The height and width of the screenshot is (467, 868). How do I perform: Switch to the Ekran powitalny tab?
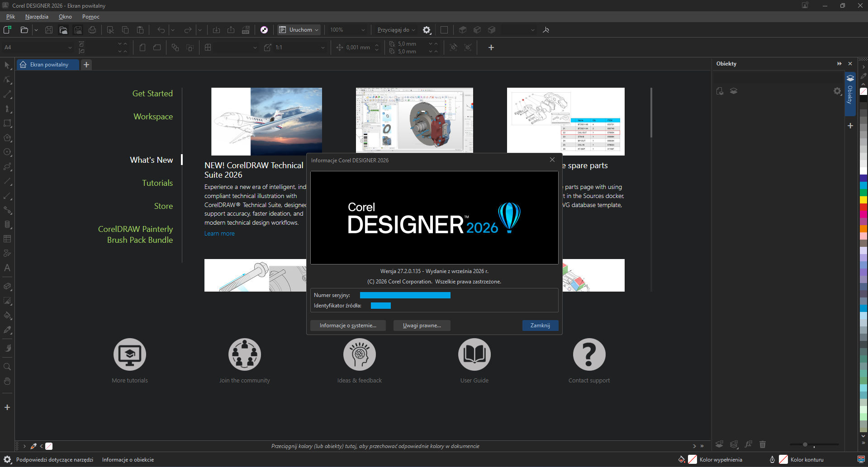click(x=48, y=65)
